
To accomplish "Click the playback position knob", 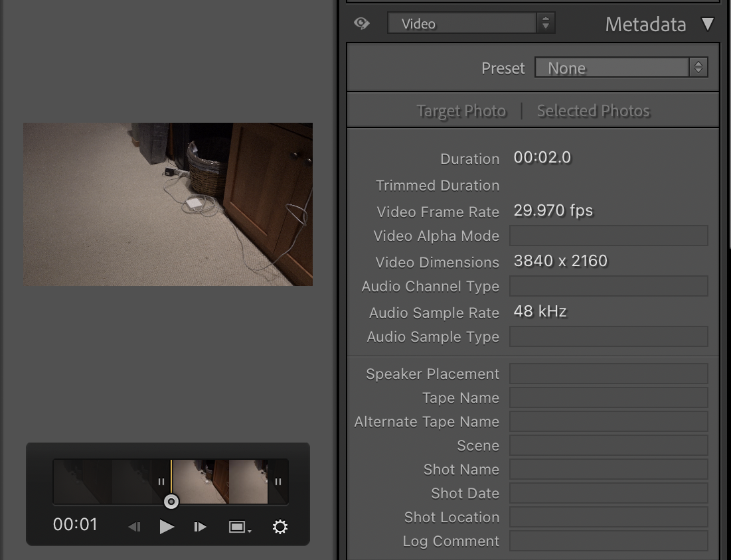I will 171,502.
